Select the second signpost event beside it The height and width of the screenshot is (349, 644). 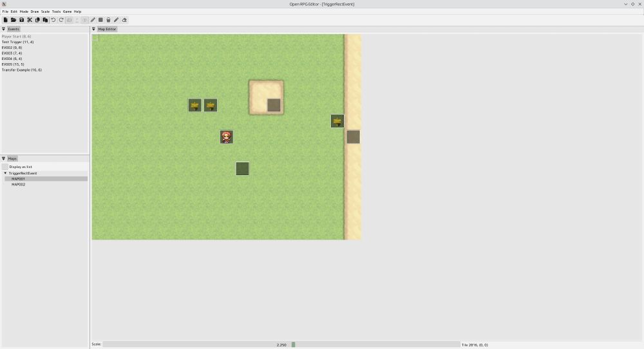[211, 105]
